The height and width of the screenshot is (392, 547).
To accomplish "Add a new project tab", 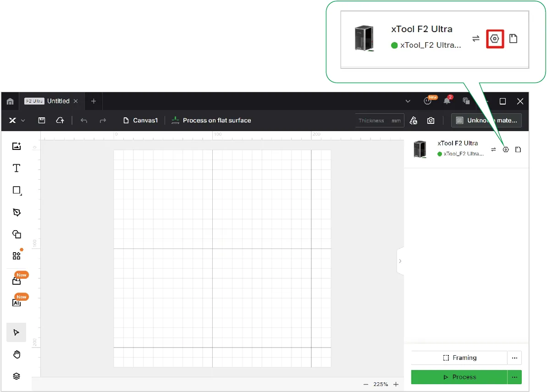I will (x=94, y=101).
